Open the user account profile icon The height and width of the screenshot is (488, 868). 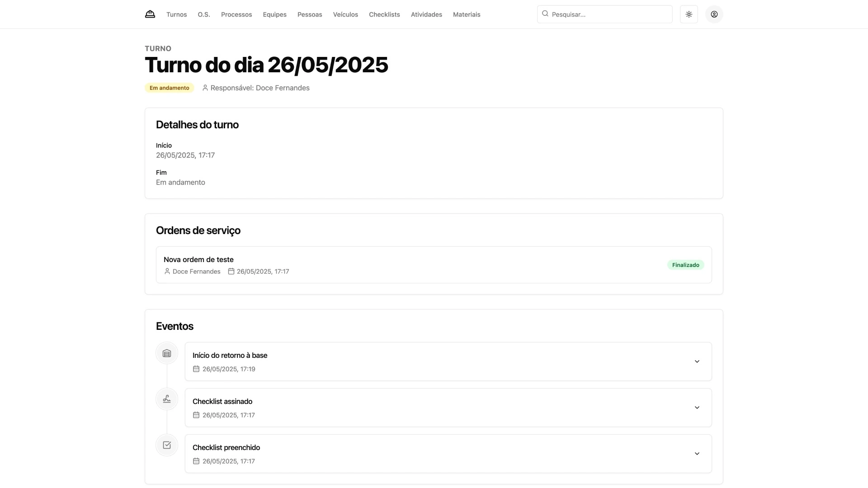(714, 14)
